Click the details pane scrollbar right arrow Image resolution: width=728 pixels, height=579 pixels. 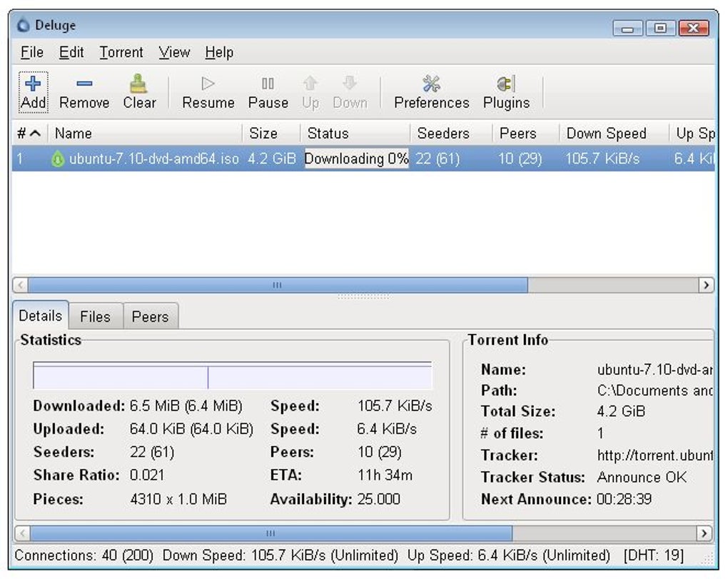[704, 533]
